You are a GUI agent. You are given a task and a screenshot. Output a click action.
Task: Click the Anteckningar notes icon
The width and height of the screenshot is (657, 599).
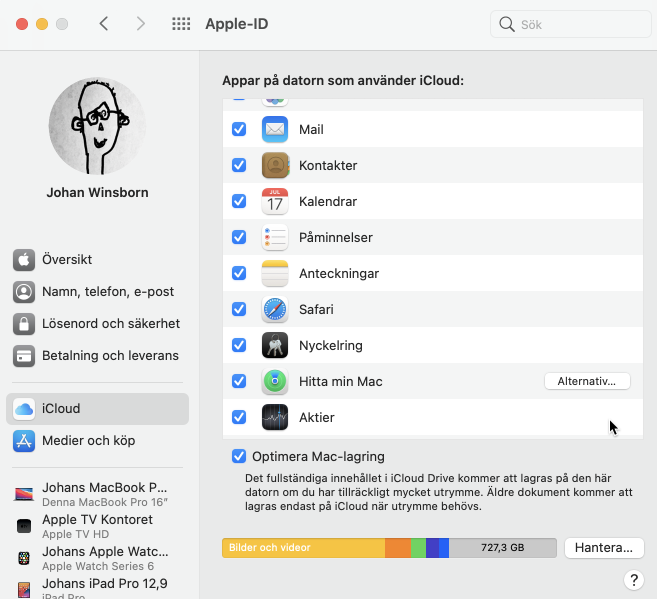275,274
